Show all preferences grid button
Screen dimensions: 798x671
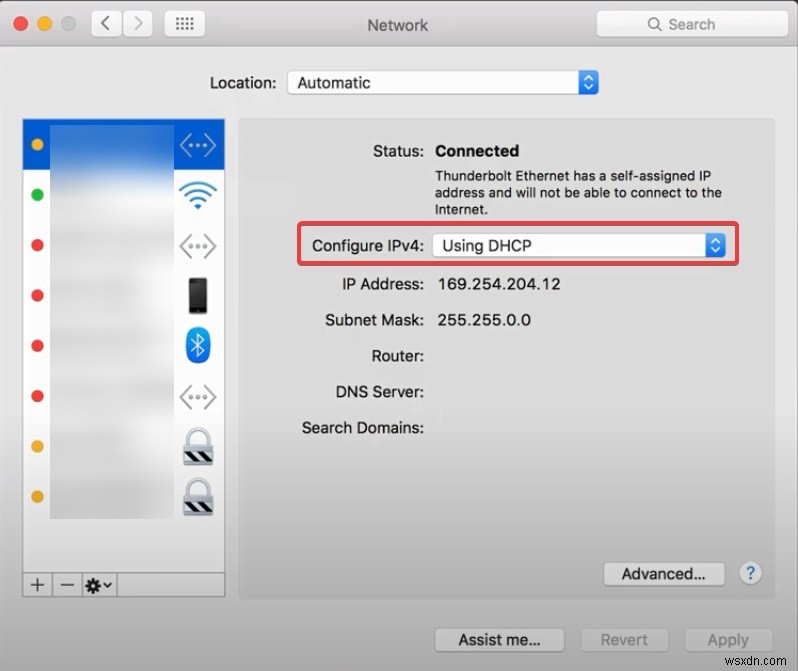[184, 23]
